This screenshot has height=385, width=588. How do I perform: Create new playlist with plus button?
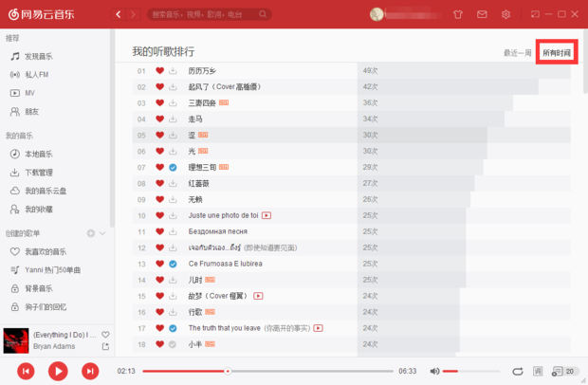point(91,233)
